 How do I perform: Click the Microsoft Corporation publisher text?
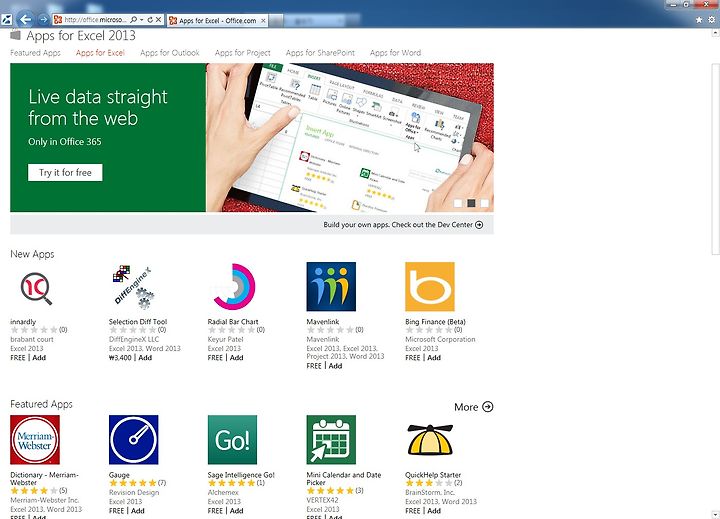tap(440, 339)
